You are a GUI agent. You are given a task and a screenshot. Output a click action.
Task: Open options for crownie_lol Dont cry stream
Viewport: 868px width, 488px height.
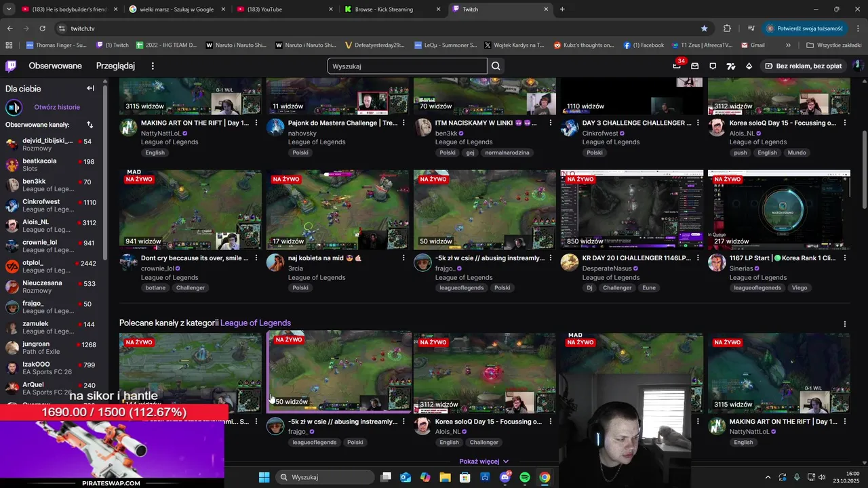click(256, 258)
